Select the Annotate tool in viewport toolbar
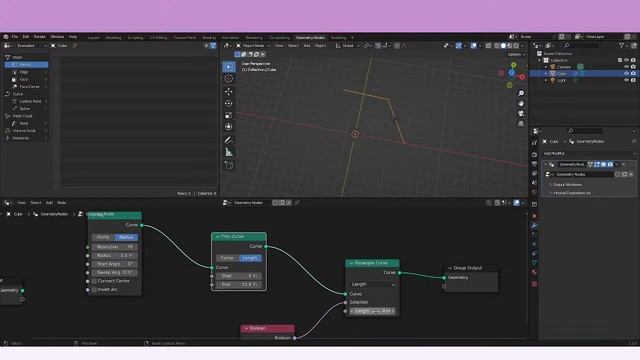 tap(229, 140)
